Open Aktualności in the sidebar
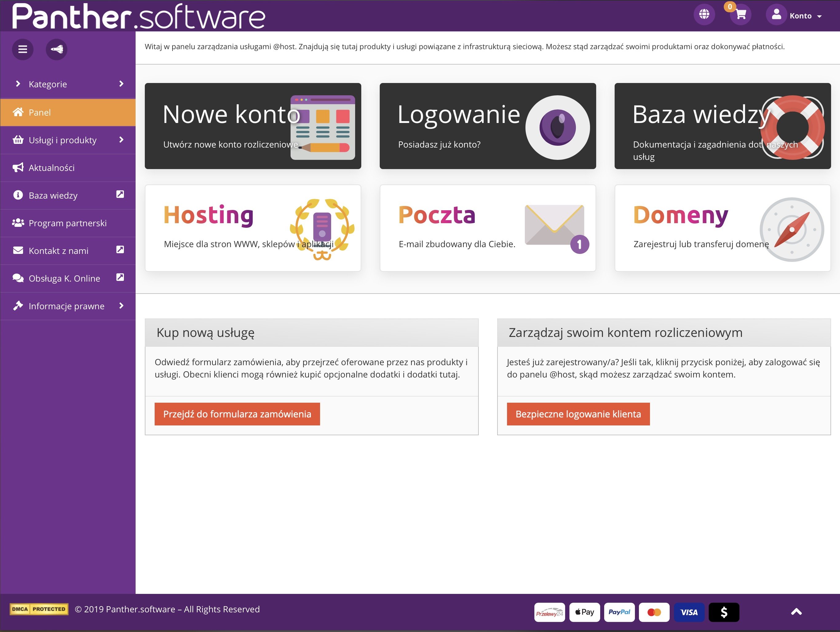The width and height of the screenshot is (840, 632). click(68, 168)
